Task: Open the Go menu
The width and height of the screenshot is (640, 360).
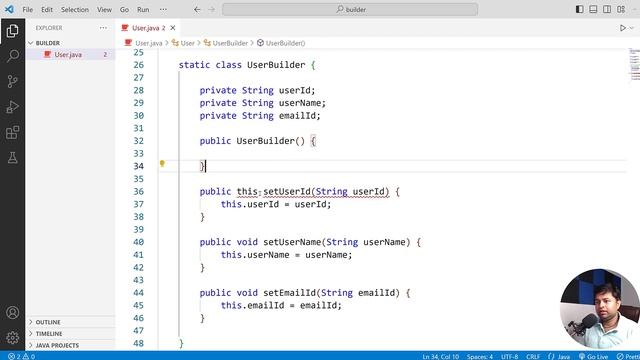Action: click(124, 9)
